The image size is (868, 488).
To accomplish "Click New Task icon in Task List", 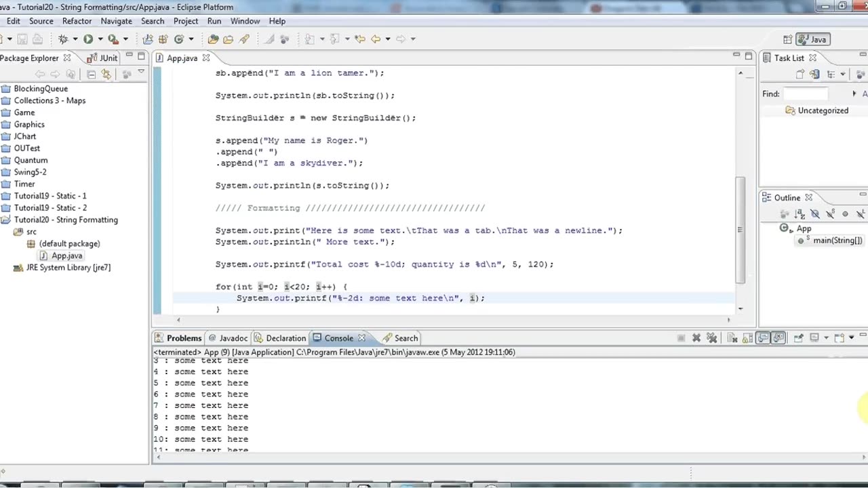I will tap(801, 74).
